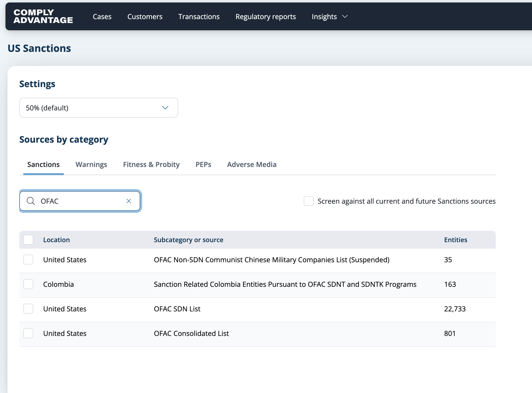Tick the OFAC Consolidated List checkbox
This screenshot has height=393, width=532.
click(28, 333)
